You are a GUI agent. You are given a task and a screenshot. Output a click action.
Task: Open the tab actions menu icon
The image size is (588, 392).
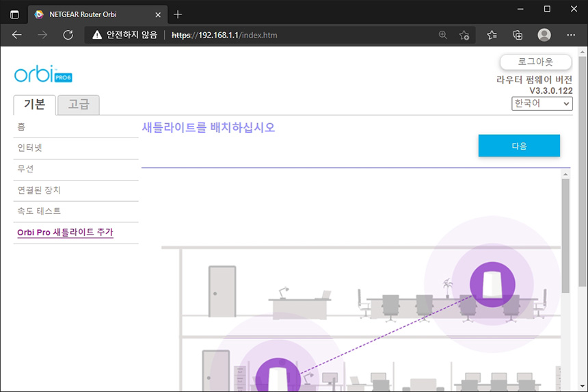tap(14, 14)
